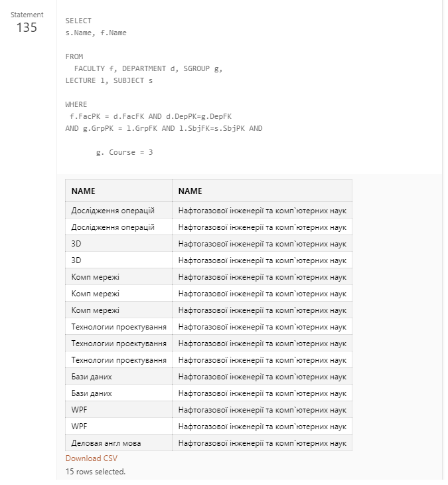448x485 pixels.
Task: Click the FROM keyword in the query
Action: 74,56
